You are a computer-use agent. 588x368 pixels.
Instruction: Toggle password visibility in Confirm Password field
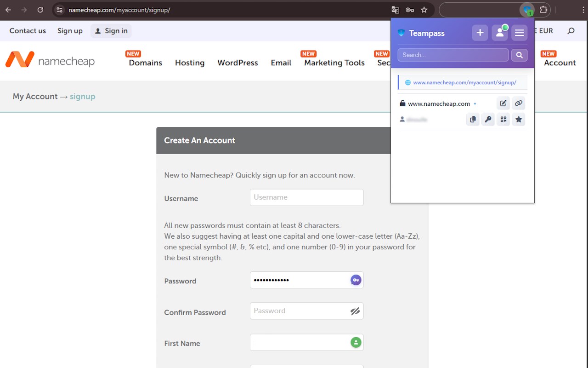pyautogui.click(x=355, y=311)
